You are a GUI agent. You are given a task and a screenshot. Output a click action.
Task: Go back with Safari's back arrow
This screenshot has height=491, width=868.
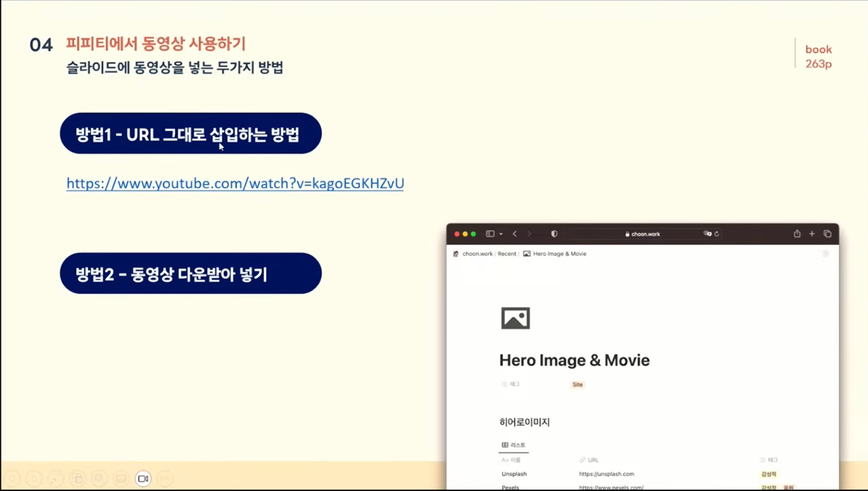515,234
